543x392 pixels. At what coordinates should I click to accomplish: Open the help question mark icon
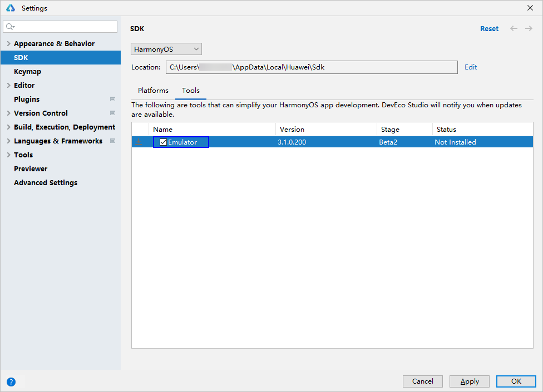(x=11, y=381)
